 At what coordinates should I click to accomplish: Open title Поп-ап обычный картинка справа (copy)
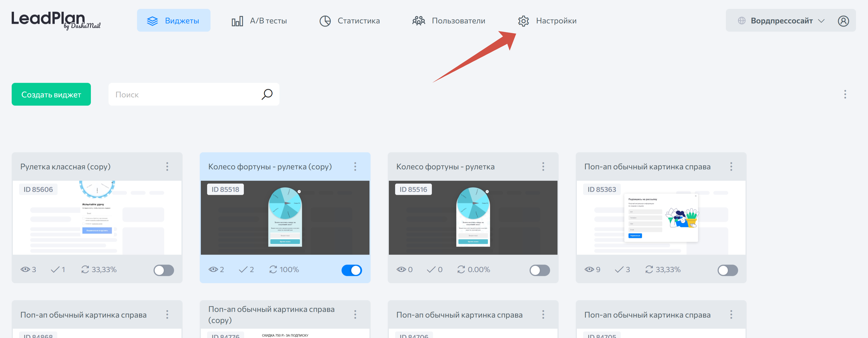tap(271, 315)
